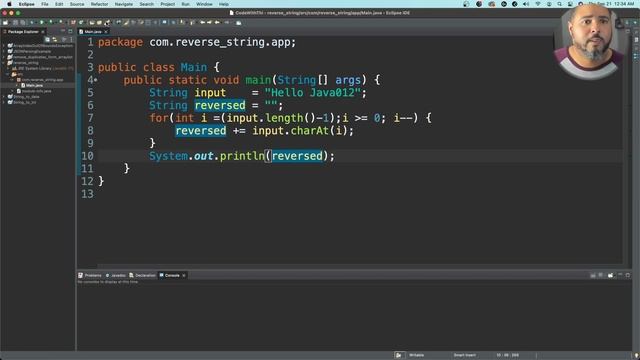
Task: Switch to the Declaration tab
Action: click(x=142, y=276)
